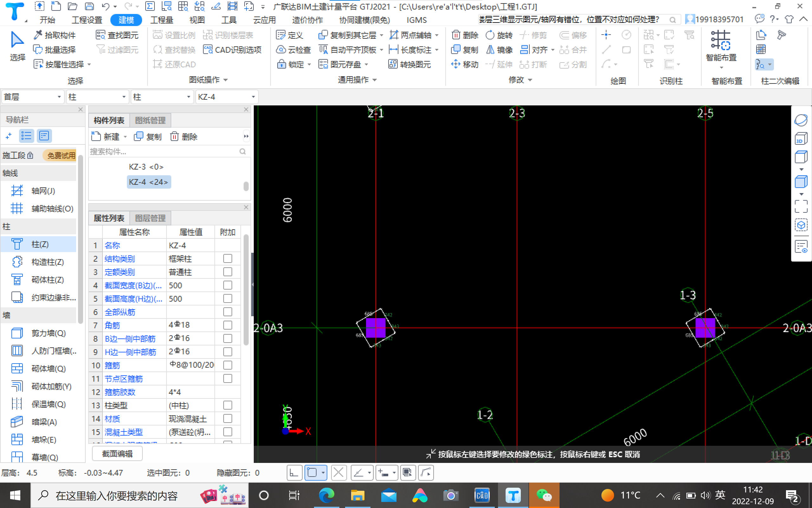The width and height of the screenshot is (812, 508).
Task: Switch to 图层管理 tab
Action: [150, 218]
